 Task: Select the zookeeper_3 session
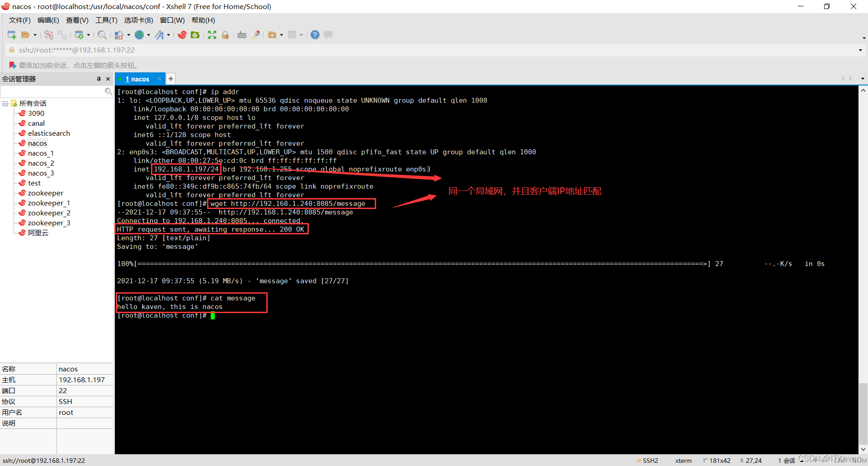[49, 223]
